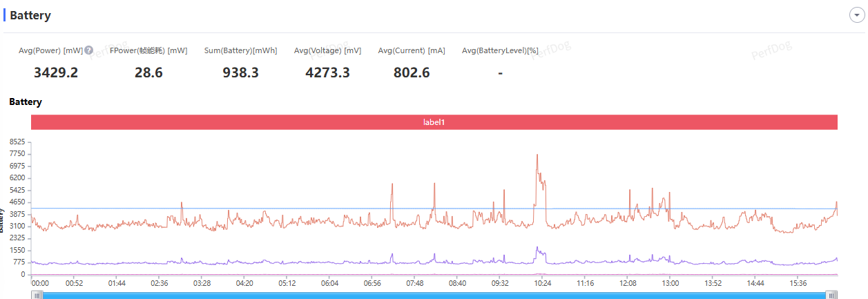Click the Avg(Current) value 802.6
This screenshot has height=299, width=868.
[412, 72]
